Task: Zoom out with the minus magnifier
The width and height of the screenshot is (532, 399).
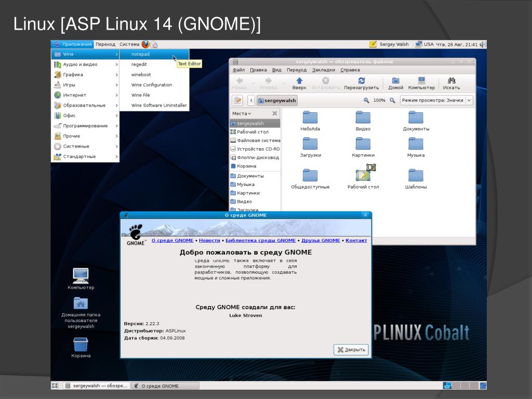Action: (366, 100)
